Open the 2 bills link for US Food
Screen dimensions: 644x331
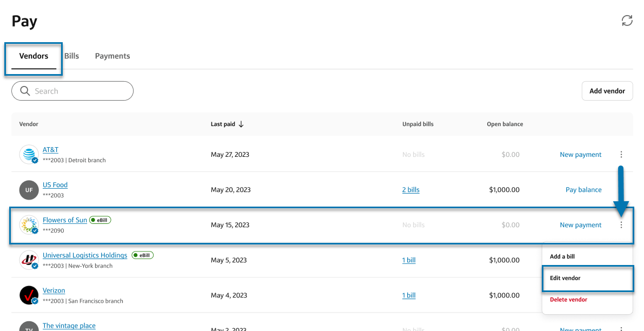point(410,189)
